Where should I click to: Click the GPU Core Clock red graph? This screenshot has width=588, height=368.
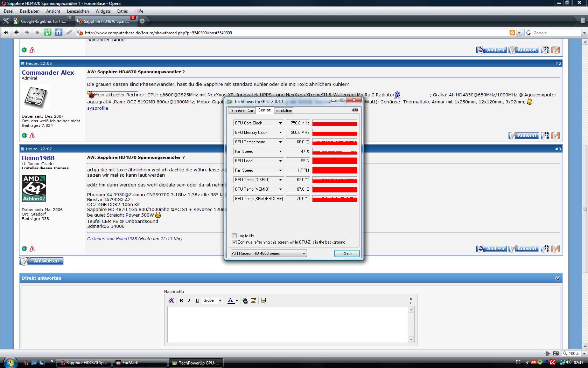[x=335, y=123]
